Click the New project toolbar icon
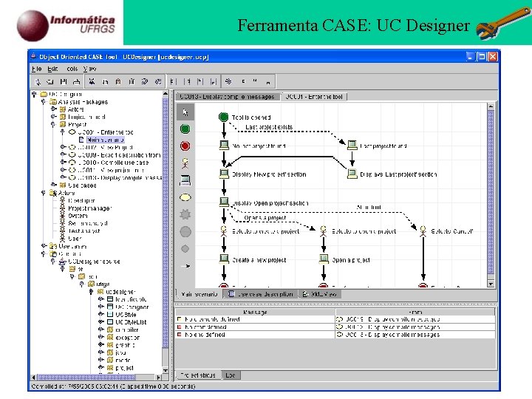The image size is (532, 399). pos(38,81)
